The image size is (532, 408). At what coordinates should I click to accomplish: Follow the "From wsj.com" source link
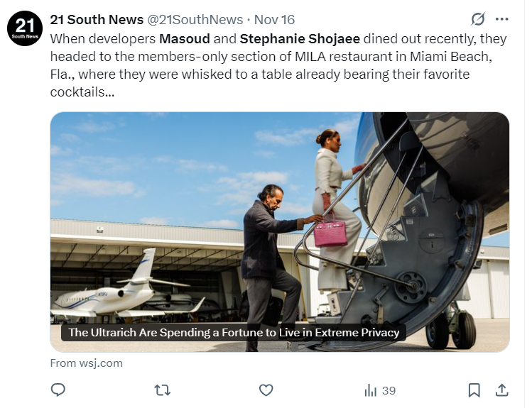(87, 363)
